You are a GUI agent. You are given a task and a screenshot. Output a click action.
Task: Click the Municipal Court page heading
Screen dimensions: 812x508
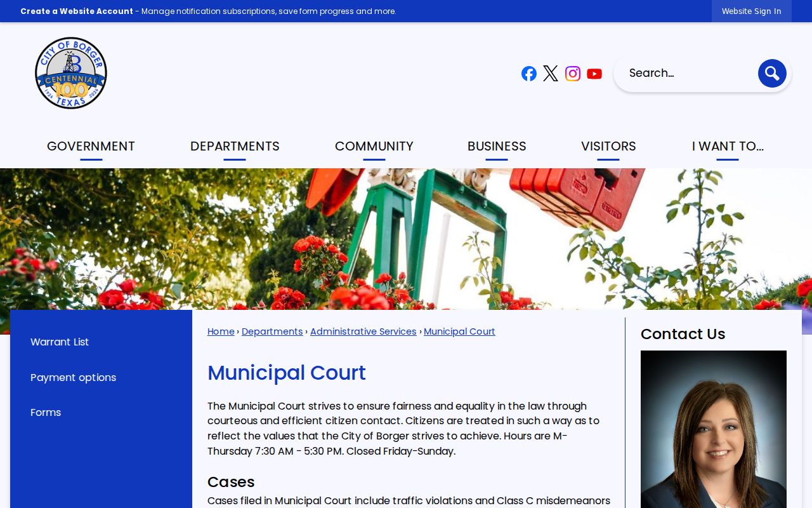287,373
